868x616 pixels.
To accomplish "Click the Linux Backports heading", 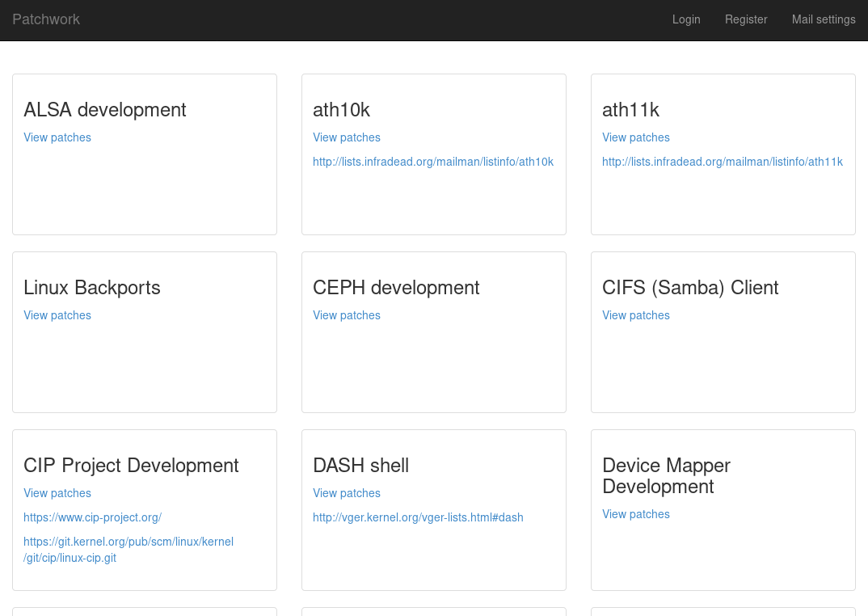I will coord(92,288).
